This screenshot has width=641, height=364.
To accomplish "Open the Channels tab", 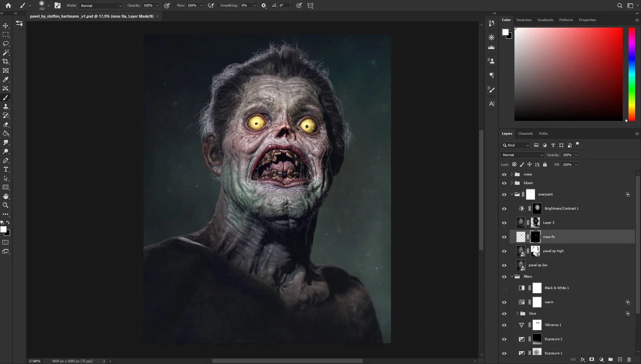I will point(525,133).
